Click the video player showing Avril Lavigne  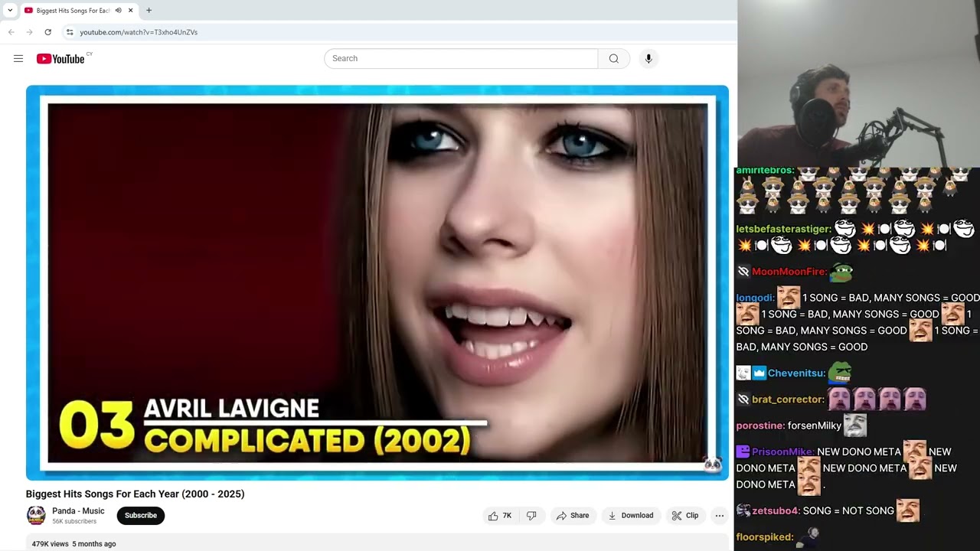click(377, 283)
